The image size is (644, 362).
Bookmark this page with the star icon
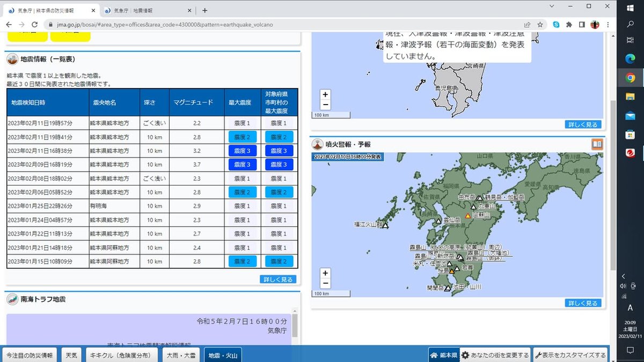[x=540, y=25]
